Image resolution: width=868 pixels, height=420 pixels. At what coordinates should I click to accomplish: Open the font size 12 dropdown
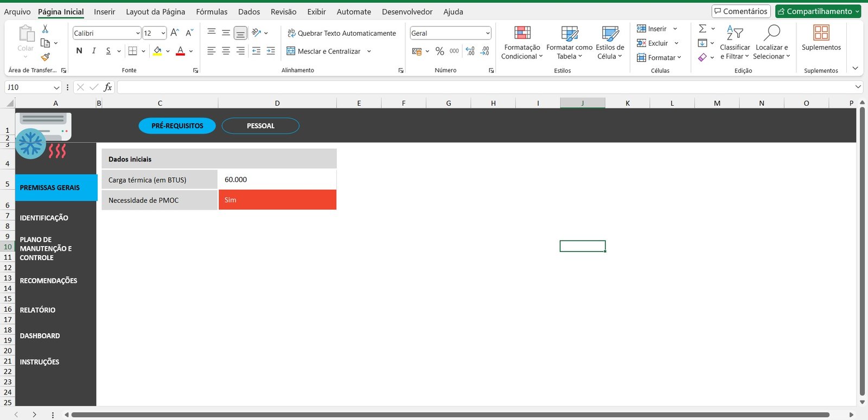click(163, 33)
